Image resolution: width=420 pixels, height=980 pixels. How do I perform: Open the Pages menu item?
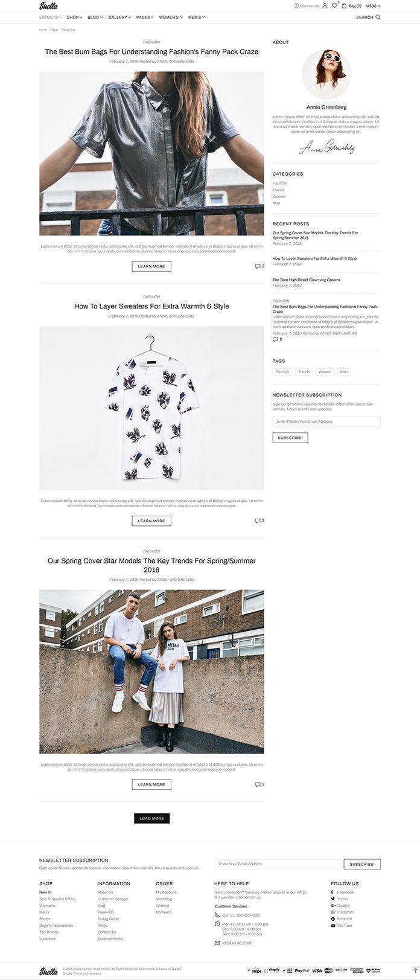click(x=145, y=18)
